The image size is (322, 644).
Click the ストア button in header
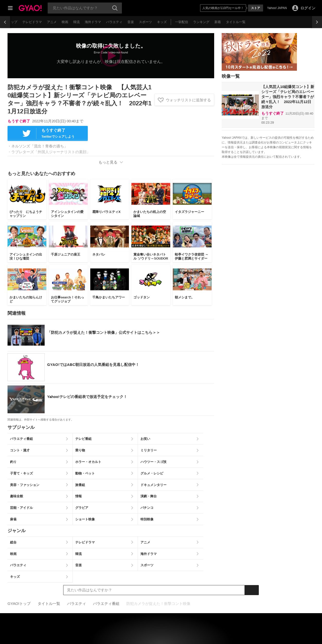tap(256, 8)
